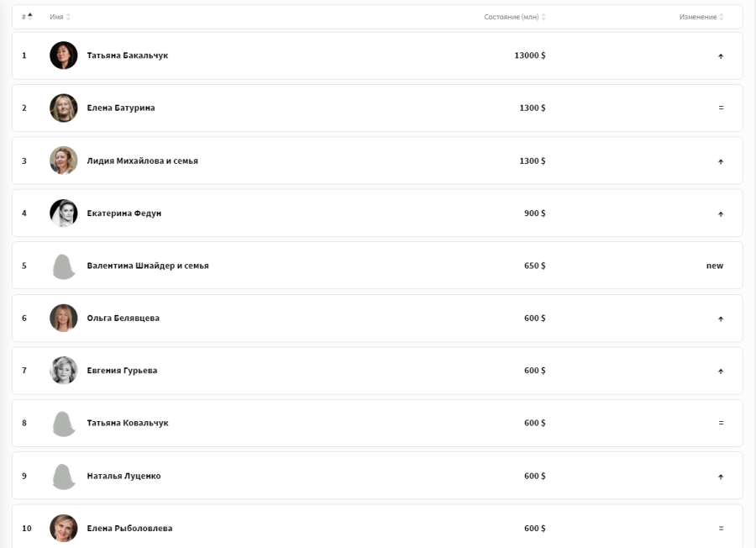This screenshot has height=548, width=756.
Task: Open Татьяна Бакальчук's profile photo
Action: pyautogui.click(x=64, y=55)
